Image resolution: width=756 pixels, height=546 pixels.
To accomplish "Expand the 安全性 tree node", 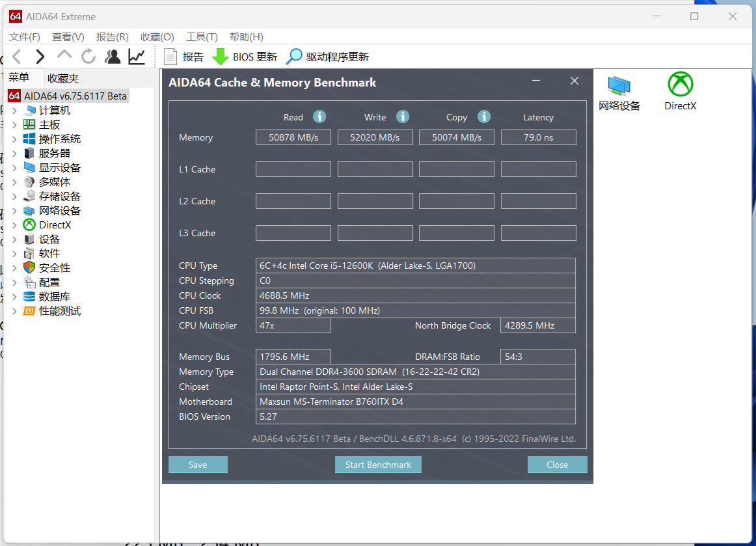I will (14, 267).
